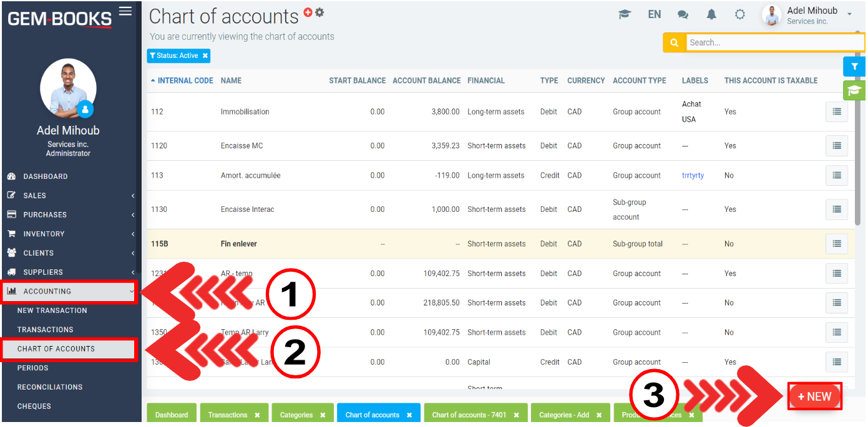The image size is (868, 427).
Task: Open the gear settings next to title
Action: point(319,12)
